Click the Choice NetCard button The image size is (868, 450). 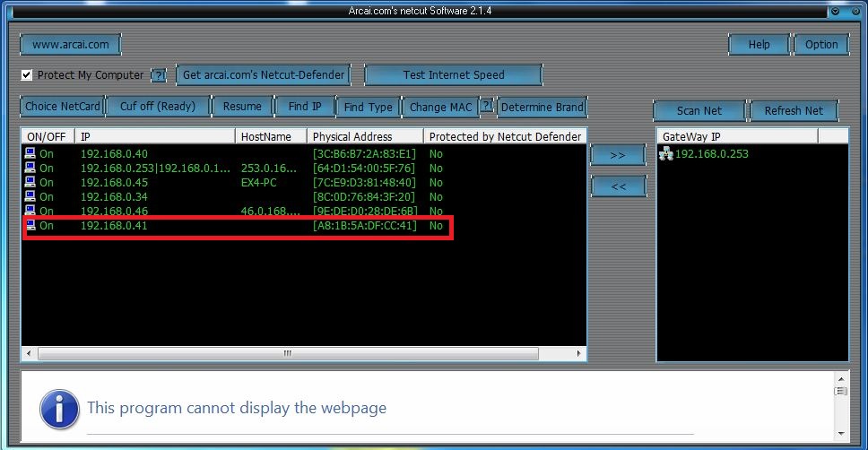(63, 107)
